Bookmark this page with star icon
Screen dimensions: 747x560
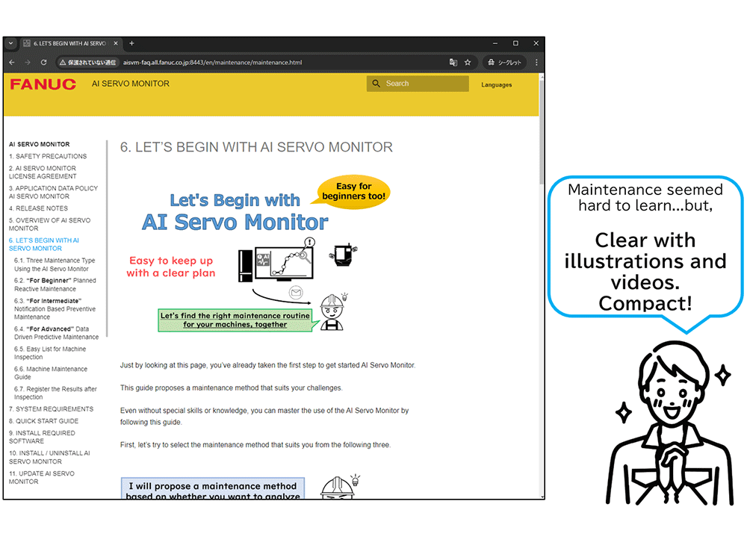coord(468,63)
